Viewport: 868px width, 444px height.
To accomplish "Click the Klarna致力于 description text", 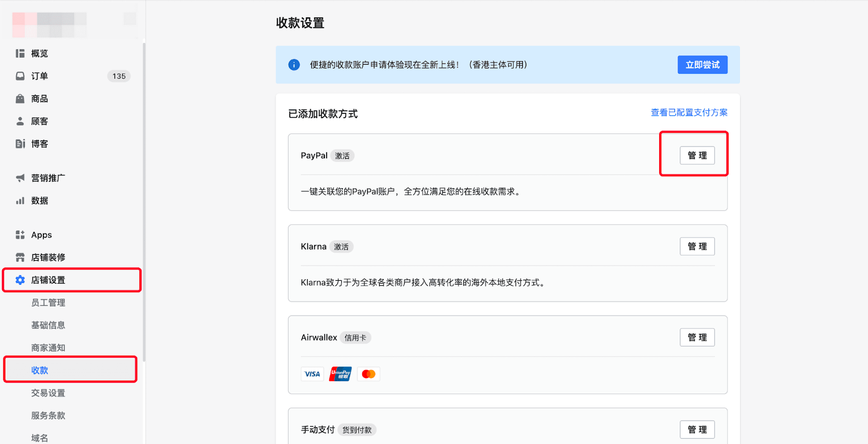I will click(x=423, y=282).
